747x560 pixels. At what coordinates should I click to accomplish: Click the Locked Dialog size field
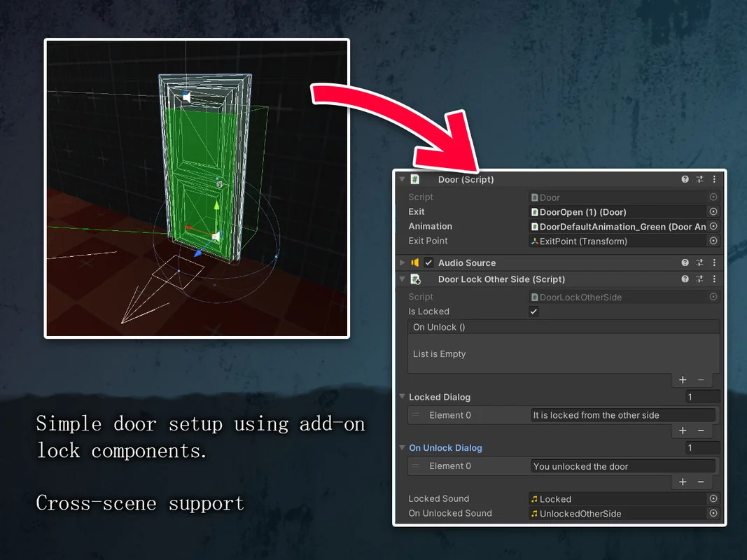click(701, 398)
